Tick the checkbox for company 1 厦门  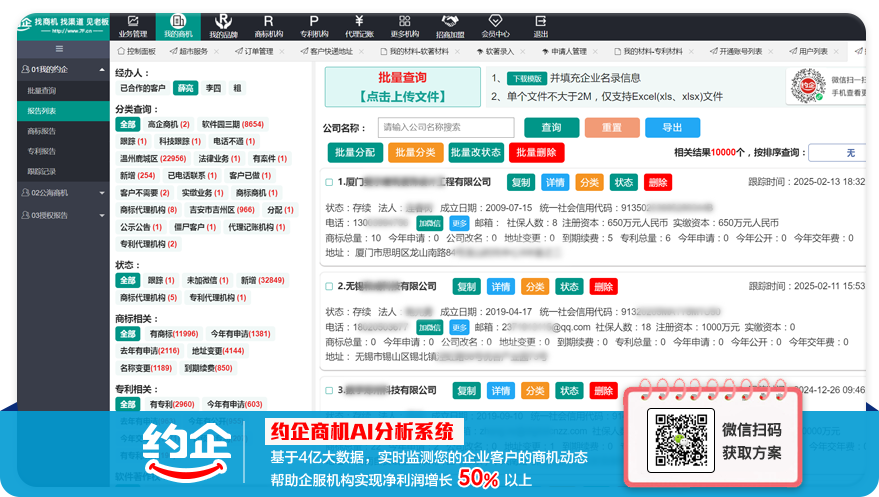[329, 182]
